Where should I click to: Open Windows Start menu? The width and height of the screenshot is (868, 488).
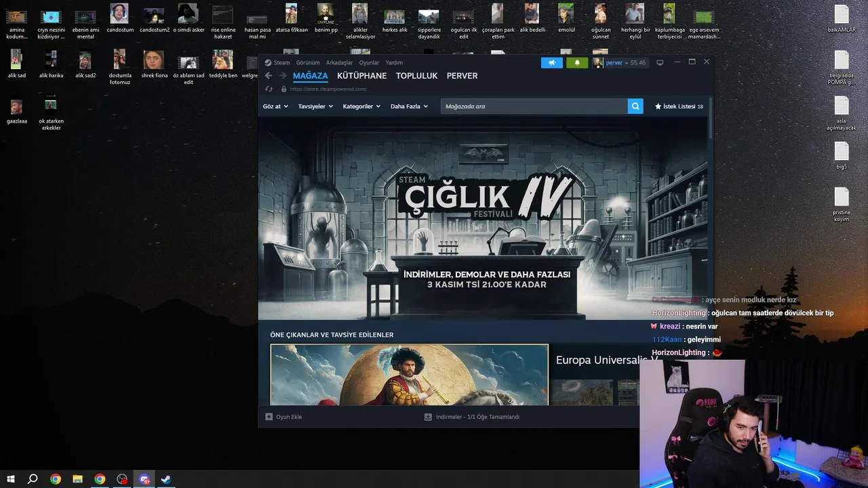[x=11, y=479]
